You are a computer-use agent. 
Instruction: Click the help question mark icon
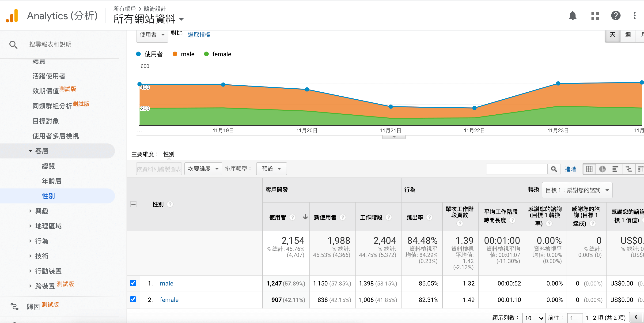[x=615, y=16]
